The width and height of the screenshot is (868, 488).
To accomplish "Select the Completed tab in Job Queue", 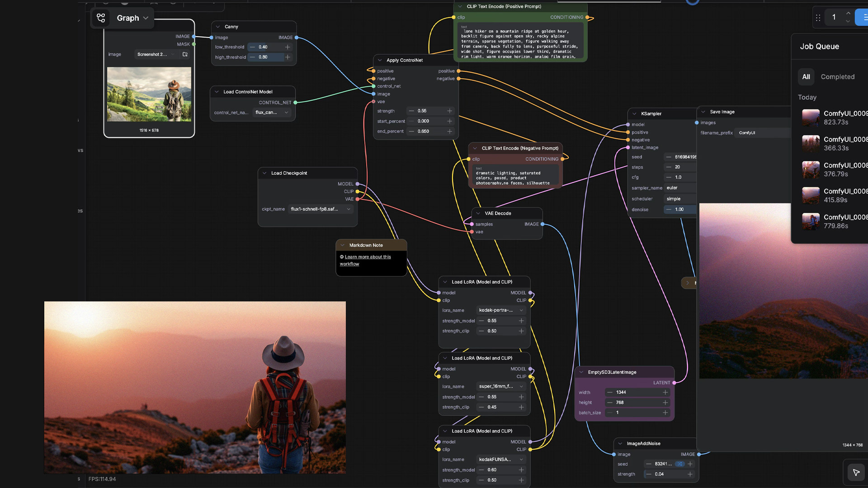I will point(838,77).
